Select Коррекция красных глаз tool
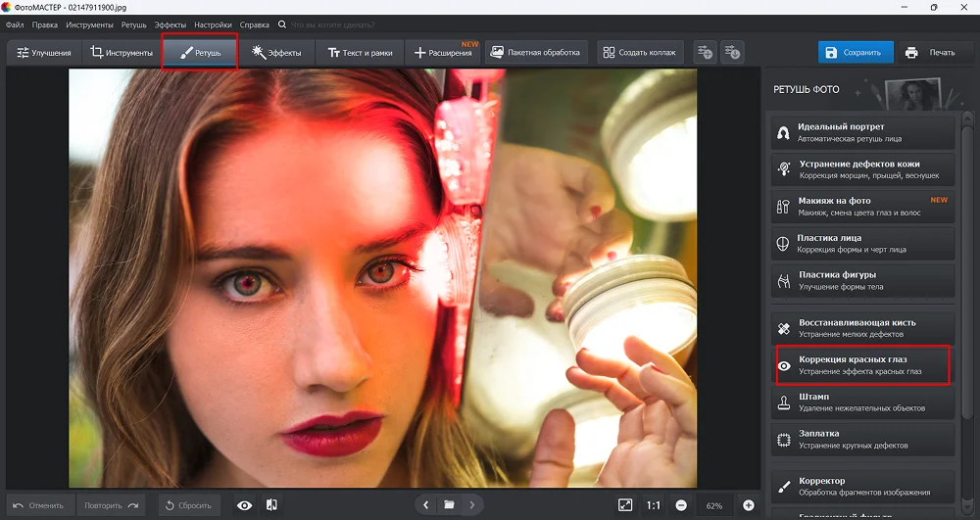Viewport: 980px width, 520px height. click(862, 365)
